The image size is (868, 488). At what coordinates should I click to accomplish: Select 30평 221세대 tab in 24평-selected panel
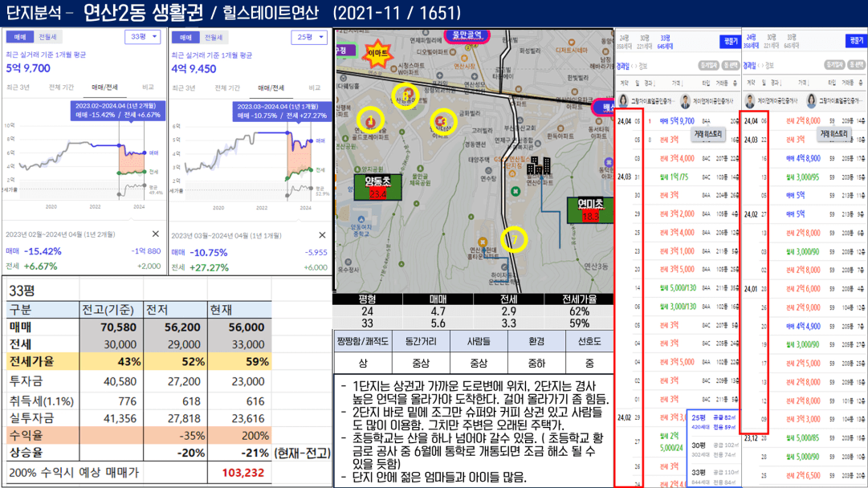pyautogui.click(x=771, y=41)
